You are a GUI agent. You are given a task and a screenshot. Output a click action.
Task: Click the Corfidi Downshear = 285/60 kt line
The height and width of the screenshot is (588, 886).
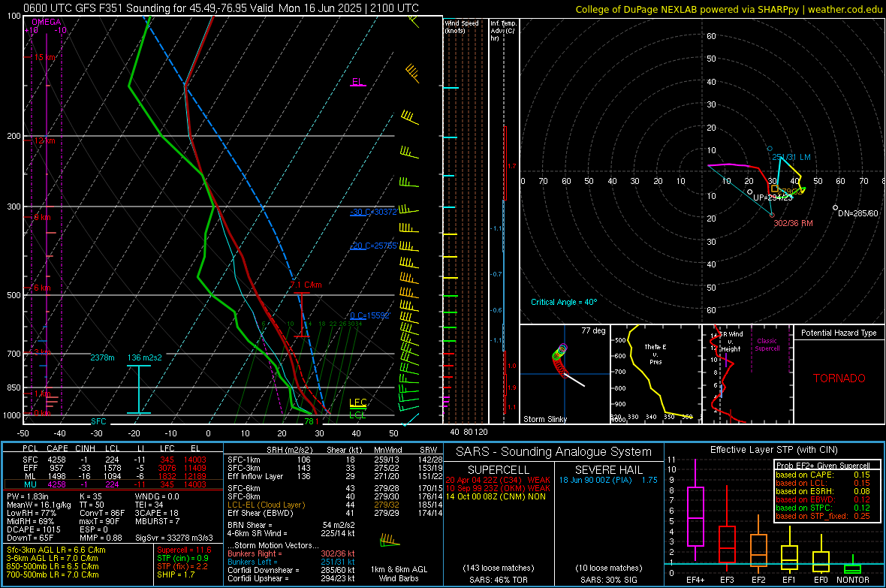pos(291,570)
